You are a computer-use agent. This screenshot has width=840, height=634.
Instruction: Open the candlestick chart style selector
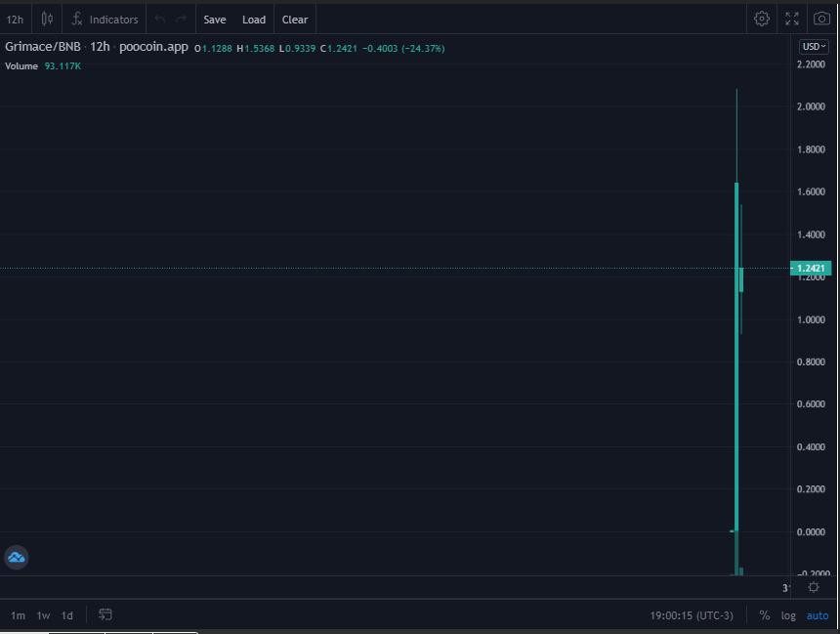[47, 20]
